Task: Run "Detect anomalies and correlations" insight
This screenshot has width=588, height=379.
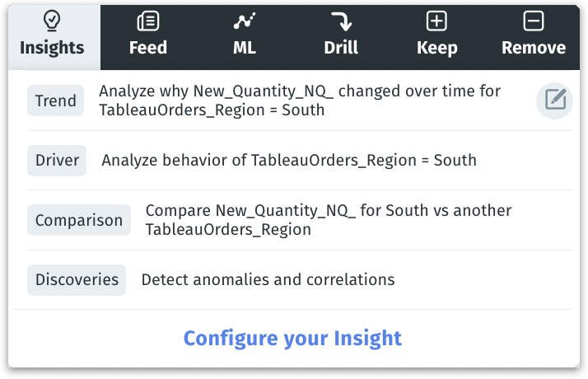Action: pos(268,280)
